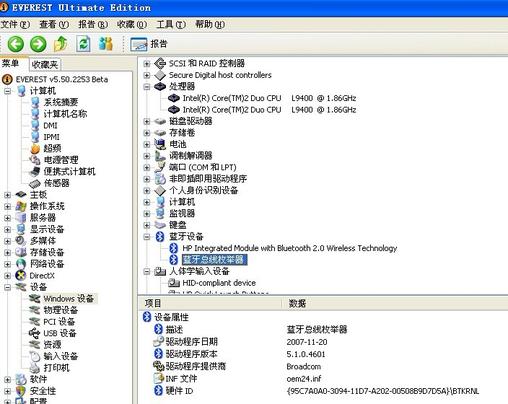Select the IPMI item
Screen dimensions: 508x404
[51, 137]
